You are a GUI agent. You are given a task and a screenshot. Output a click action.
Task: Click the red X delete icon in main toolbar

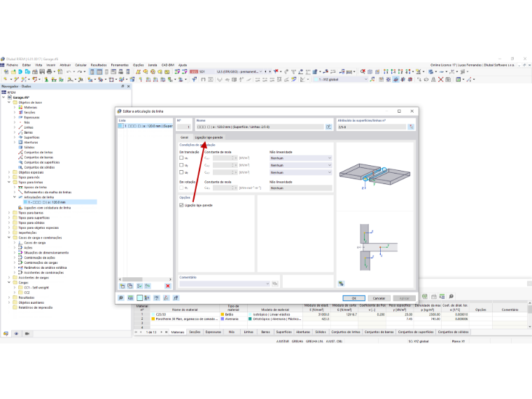pos(440,79)
